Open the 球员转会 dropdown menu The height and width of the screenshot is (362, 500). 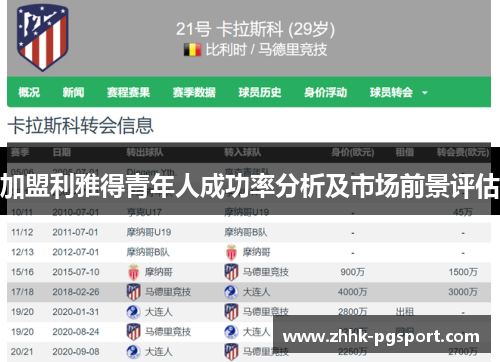(398, 92)
